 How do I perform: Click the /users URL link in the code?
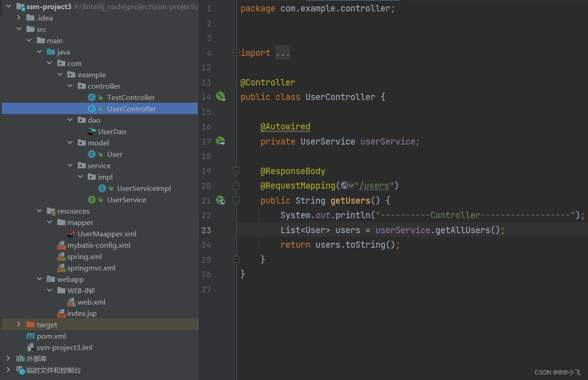374,185
